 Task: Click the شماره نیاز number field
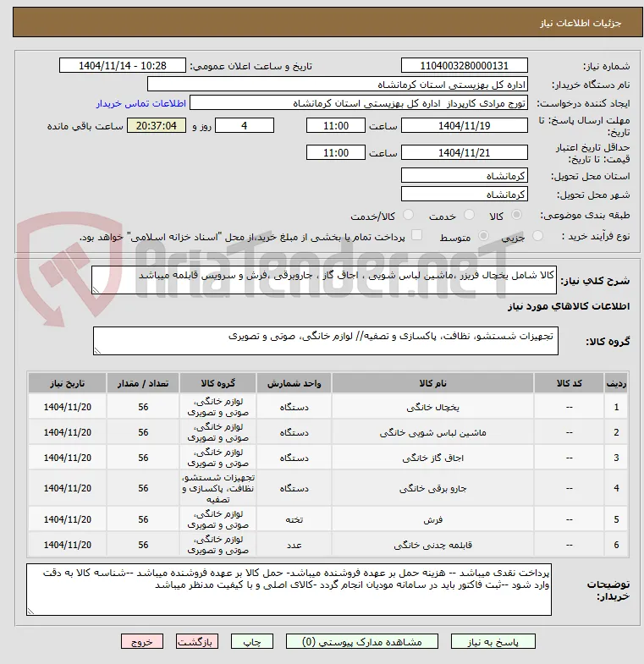tap(465, 66)
